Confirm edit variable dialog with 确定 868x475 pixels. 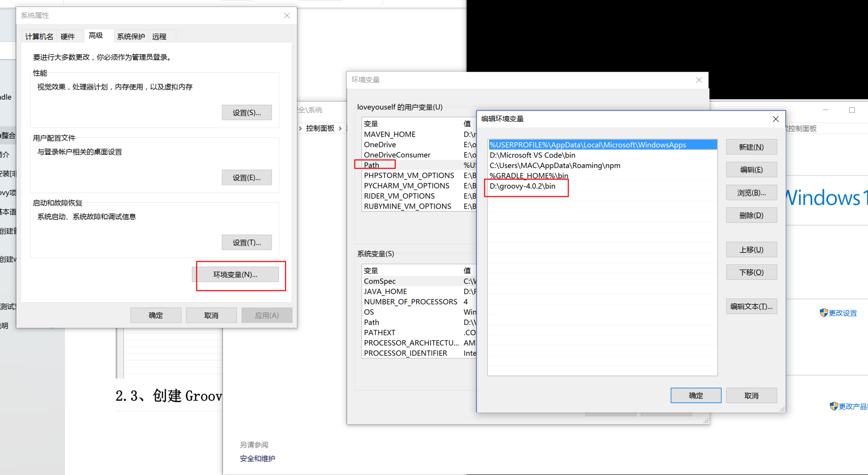[x=696, y=396]
